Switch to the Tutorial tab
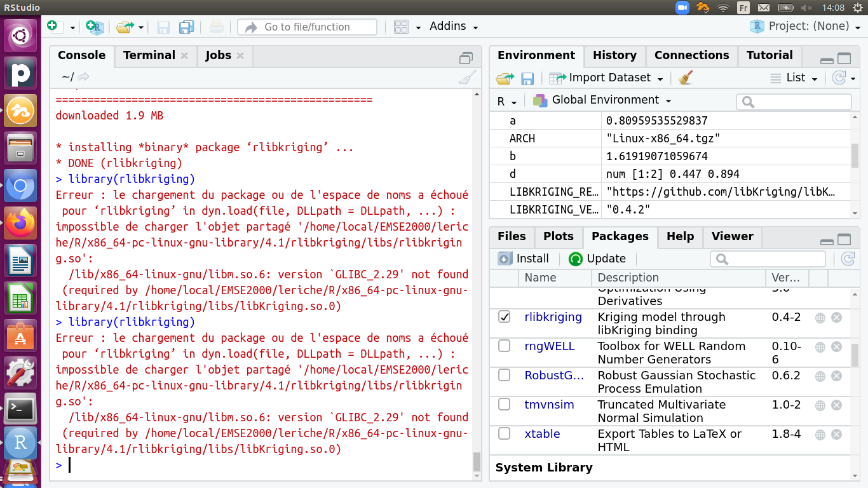Viewport: 868px width, 488px height. tap(770, 55)
